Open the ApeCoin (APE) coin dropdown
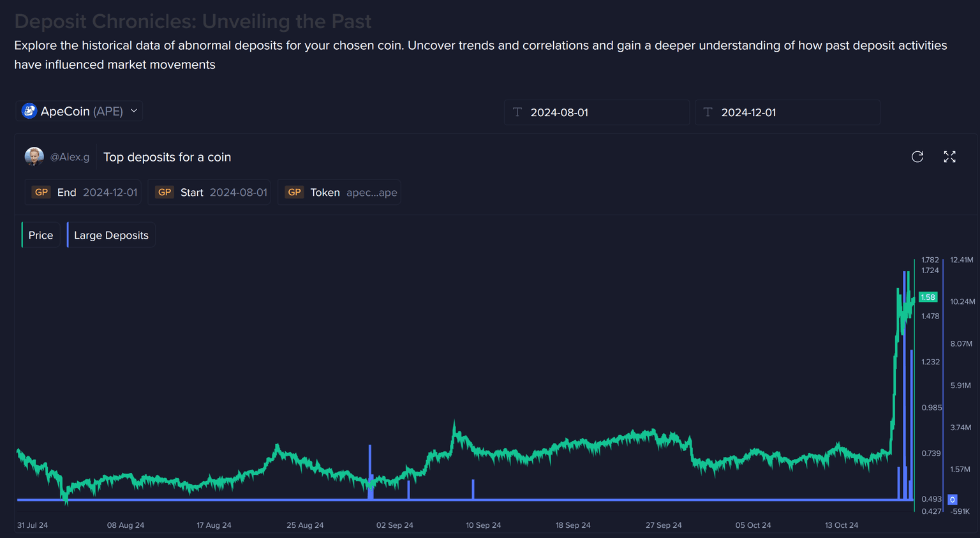 pos(81,111)
